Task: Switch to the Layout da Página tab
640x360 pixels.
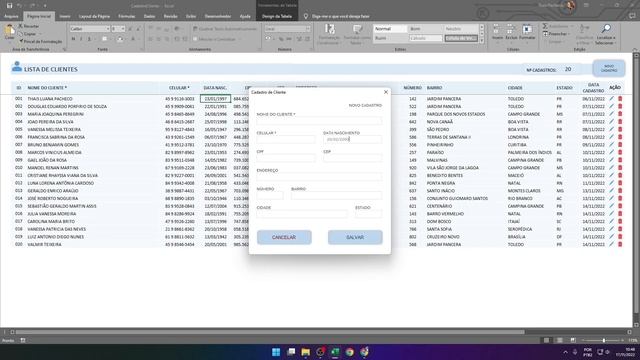Action: pos(94,16)
